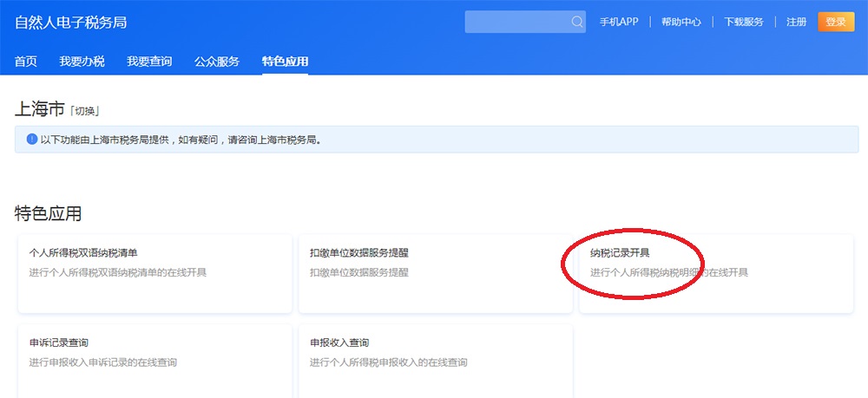The width and height of the screenshot is (868, 398).
Task: Go to the 首页 tab
Action: [x=26, y=62]
